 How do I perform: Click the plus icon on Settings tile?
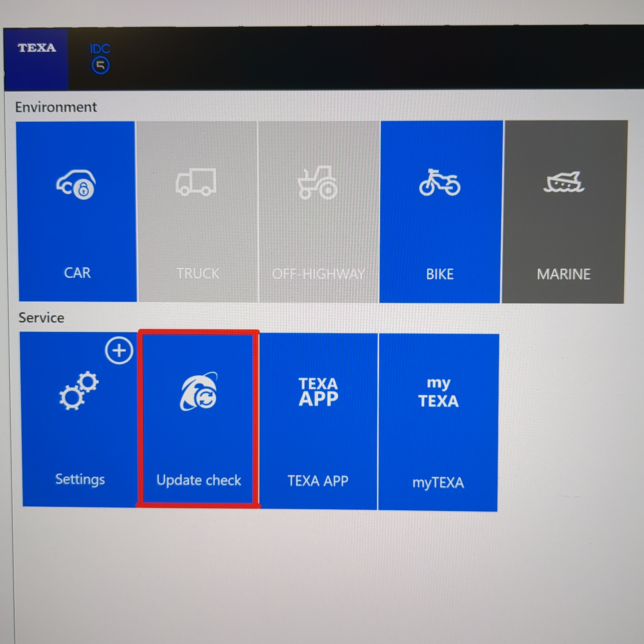click(x=119, y=350)
